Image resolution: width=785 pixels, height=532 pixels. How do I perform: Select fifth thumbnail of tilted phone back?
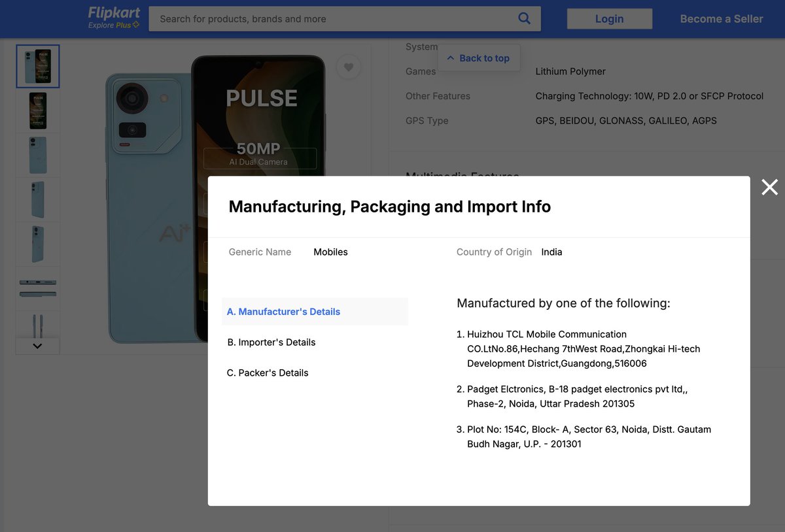pos(38,244)
